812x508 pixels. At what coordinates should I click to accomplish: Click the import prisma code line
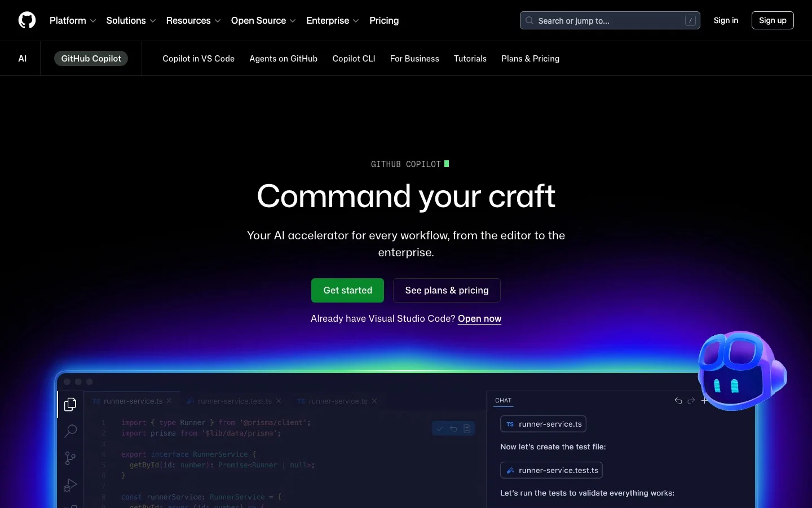201,433
